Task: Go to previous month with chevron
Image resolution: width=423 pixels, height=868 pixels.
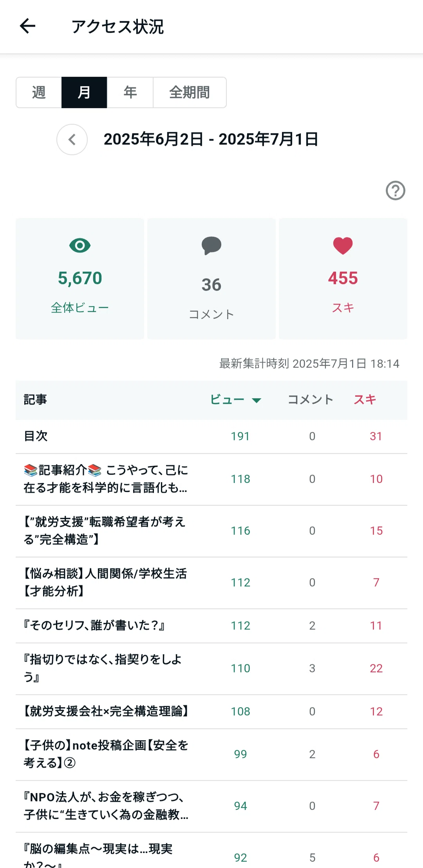Action: (x=72, y=140)
